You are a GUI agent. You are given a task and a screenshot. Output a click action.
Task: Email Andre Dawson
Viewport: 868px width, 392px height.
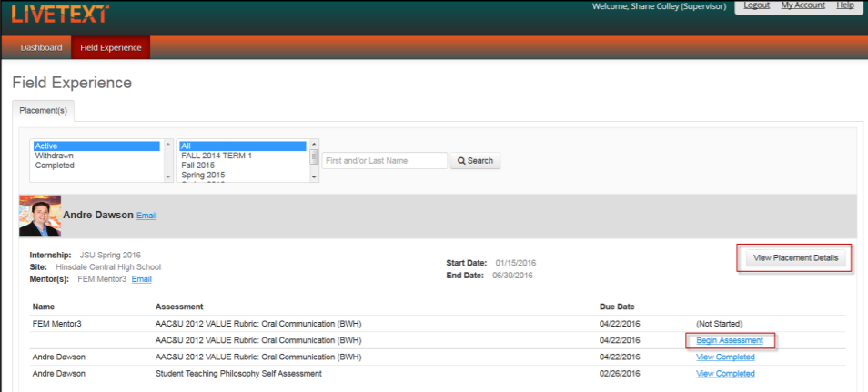click(146, 216)
